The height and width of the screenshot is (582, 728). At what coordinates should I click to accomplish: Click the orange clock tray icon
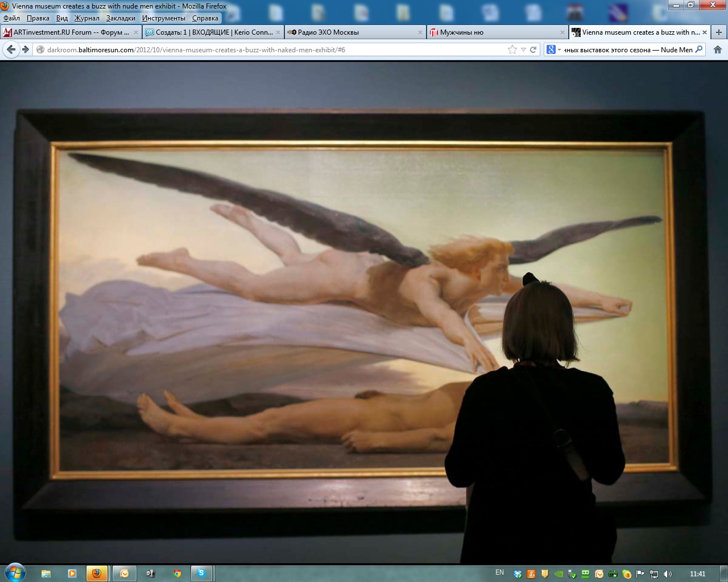599,574
